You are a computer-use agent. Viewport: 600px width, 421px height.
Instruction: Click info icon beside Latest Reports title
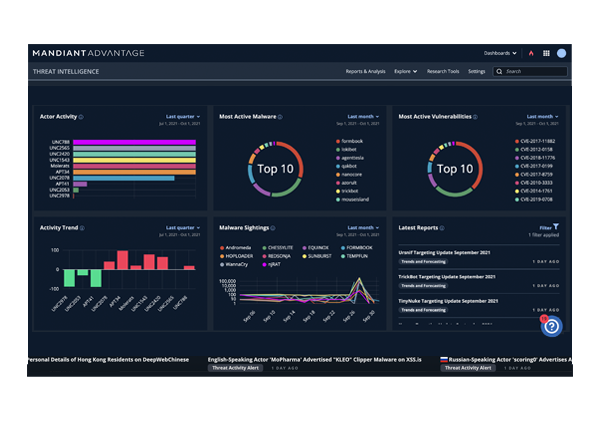[442, 228]
